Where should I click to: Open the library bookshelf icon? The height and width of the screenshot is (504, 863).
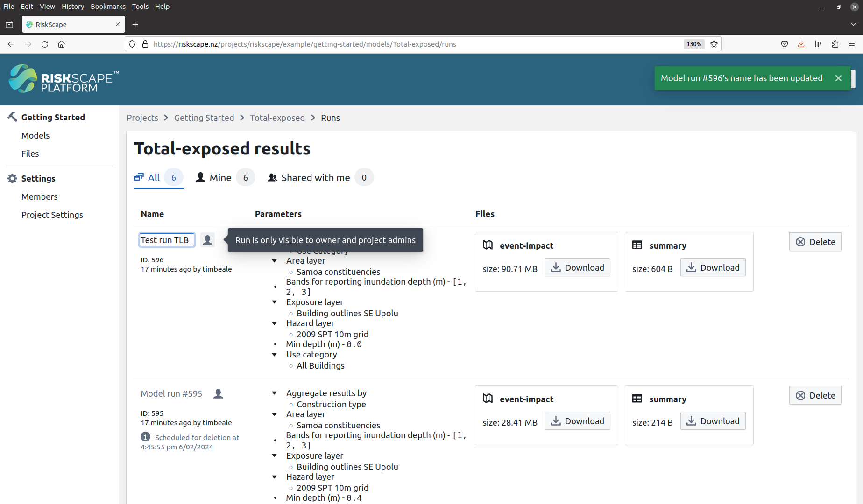click(x=818, y=44)
